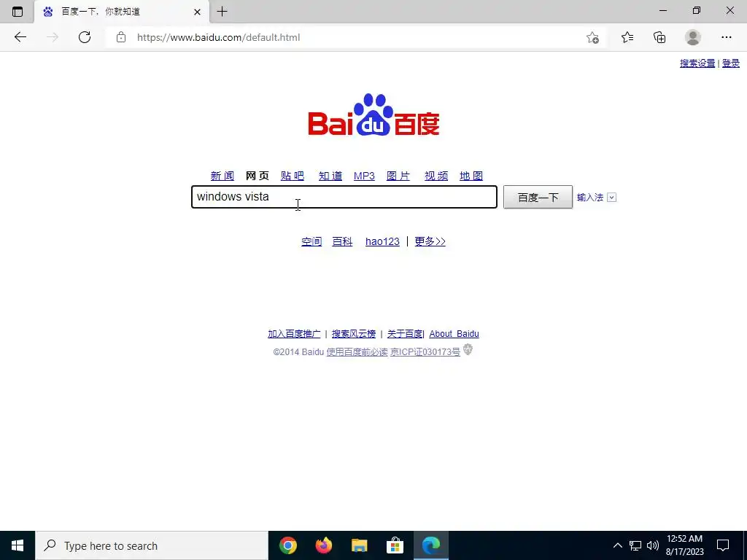Switch to the 图片 category
747x560 pixels.
click(x=398, y=176)
